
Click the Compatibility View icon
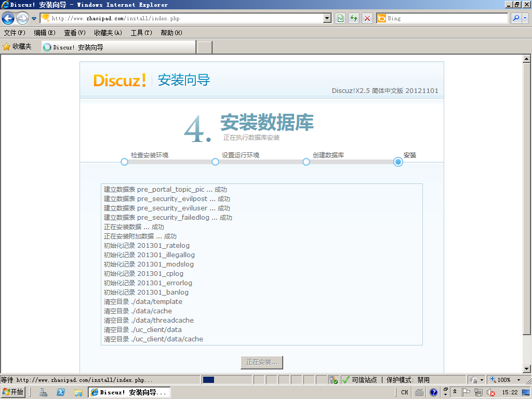click(x=340, y=18)
